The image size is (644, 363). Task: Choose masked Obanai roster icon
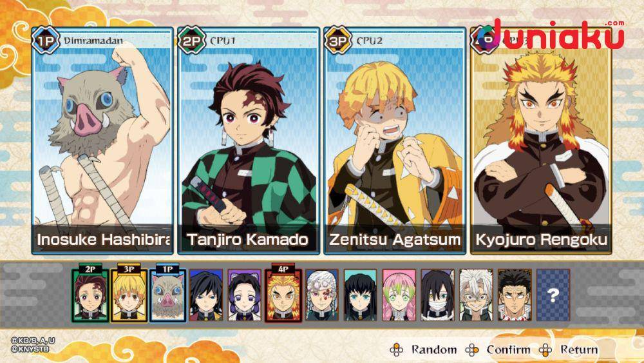tap(437, 295)
